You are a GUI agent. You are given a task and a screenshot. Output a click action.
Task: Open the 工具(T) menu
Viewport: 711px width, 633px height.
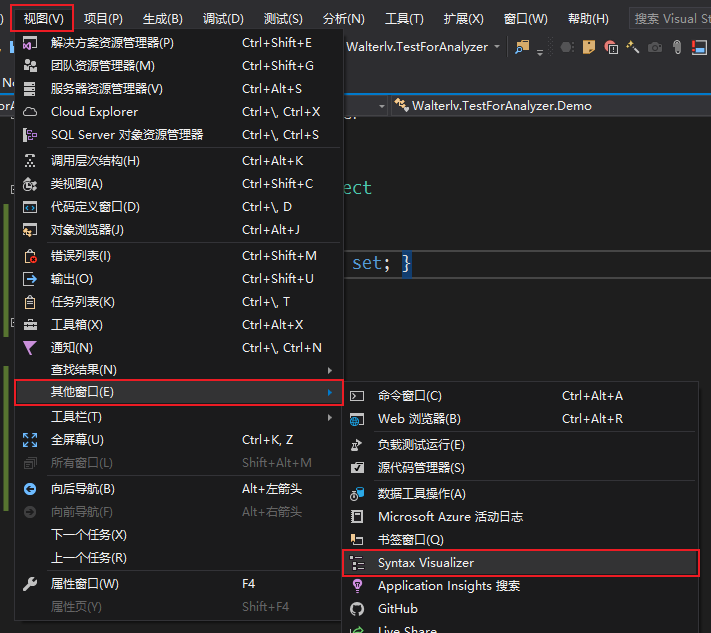[x=404, y=19]
